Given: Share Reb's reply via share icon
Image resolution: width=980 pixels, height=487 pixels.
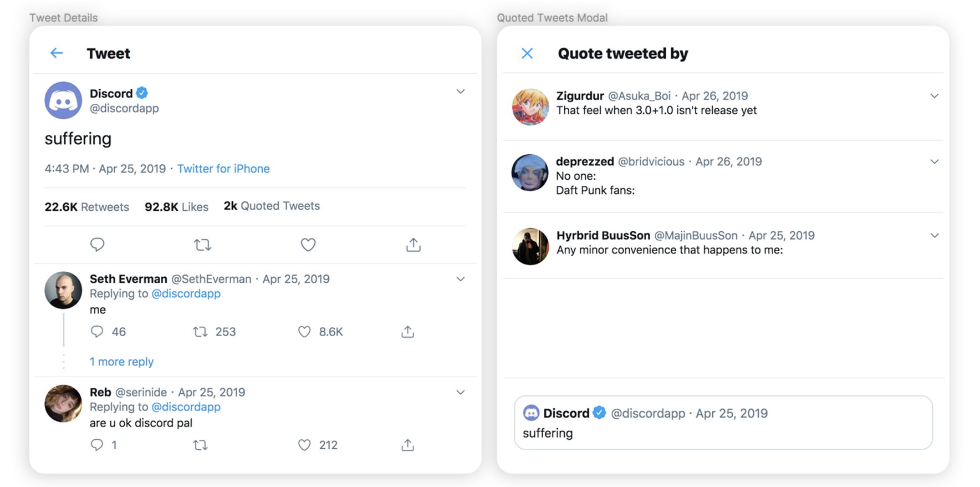Looking at the screenshot, I should (x=408, y=445).
